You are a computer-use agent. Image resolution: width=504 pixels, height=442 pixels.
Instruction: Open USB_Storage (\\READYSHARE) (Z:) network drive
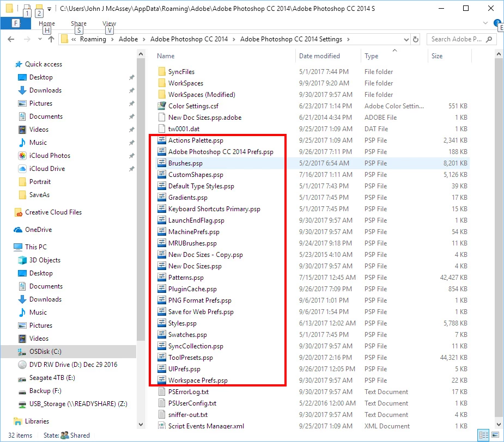point(78,404)
